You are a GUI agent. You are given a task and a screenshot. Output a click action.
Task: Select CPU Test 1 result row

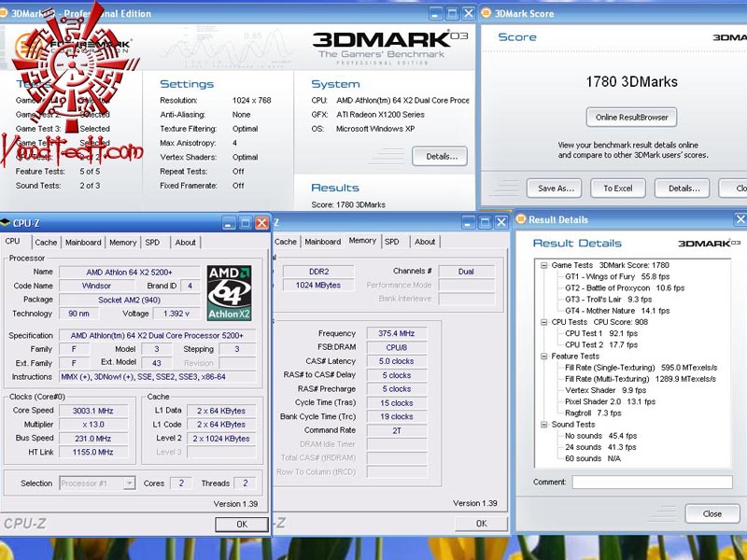tap(600, 334)
